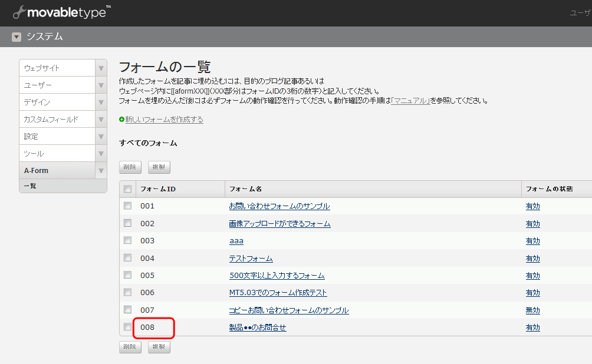Collapse the A-Form menu arrow
This screenshot has width=592, height=364.
pyautogui.click(x=101, y=171)
